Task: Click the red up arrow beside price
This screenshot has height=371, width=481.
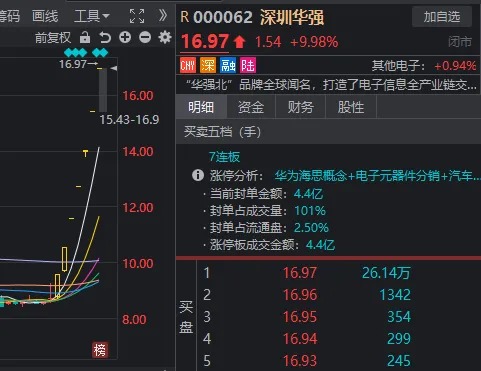Action: pyautogui.click(x=239, y=42)
